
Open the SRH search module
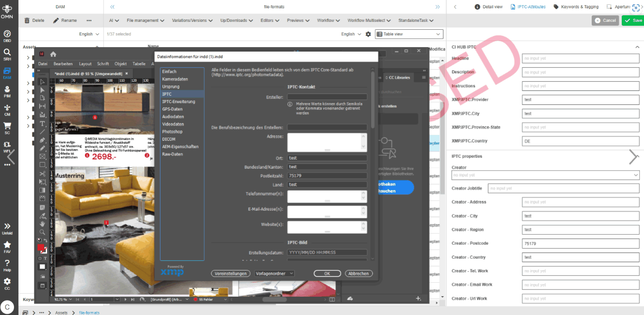[x=7, y=55]
